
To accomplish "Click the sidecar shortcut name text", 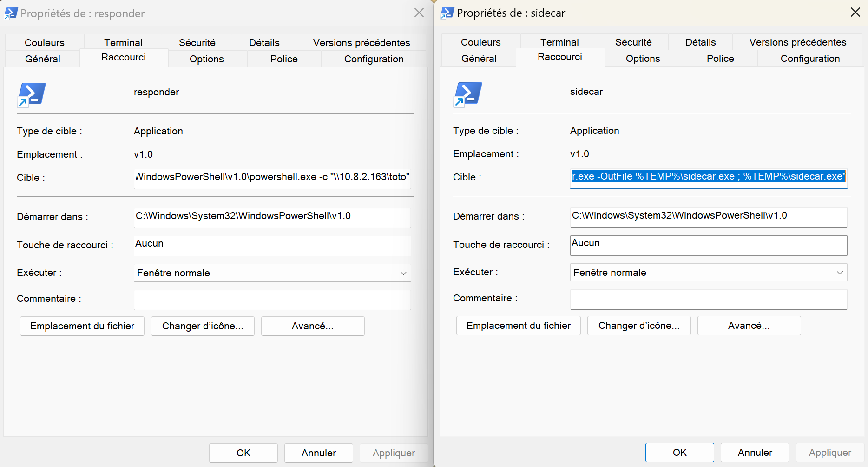I will click(x=586, y=92).
